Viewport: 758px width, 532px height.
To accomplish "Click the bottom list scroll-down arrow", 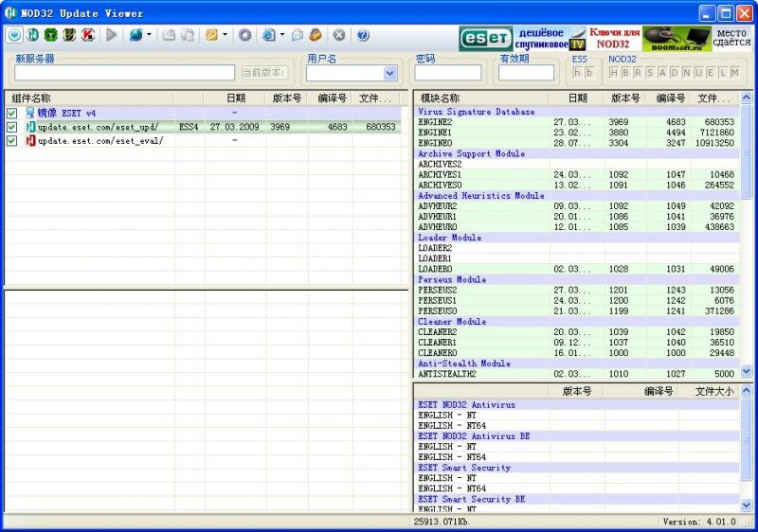I will [746, 505].
